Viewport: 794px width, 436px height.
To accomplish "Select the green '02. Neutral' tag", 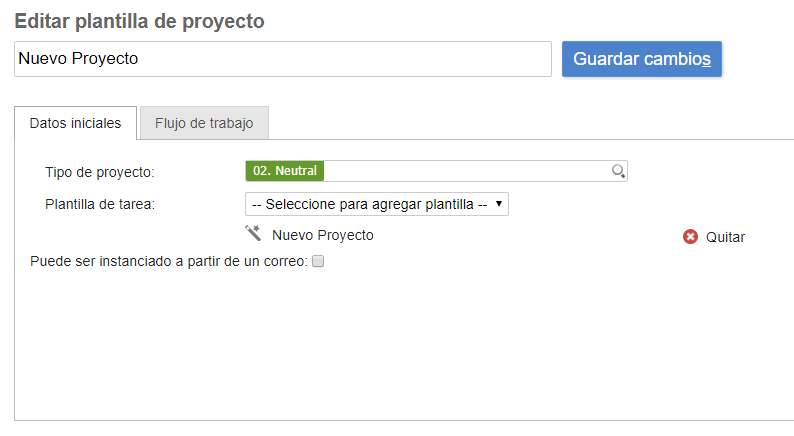I will [285, 171].
